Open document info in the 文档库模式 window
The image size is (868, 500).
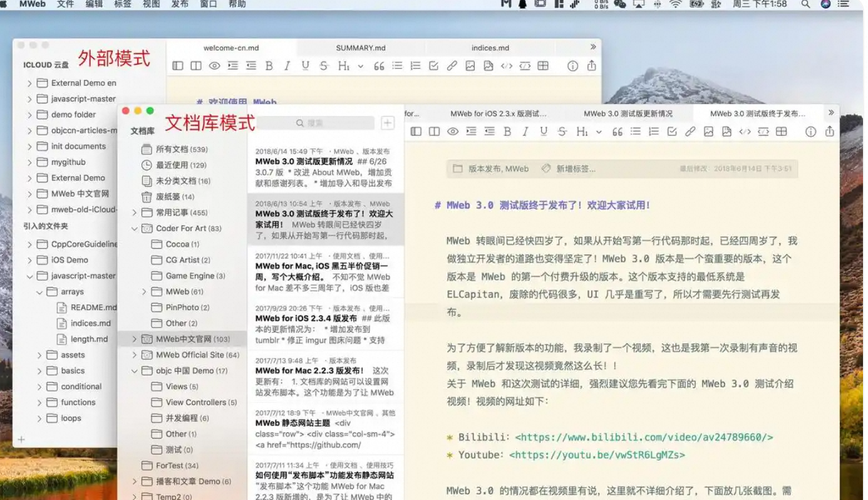coord(811,132)
